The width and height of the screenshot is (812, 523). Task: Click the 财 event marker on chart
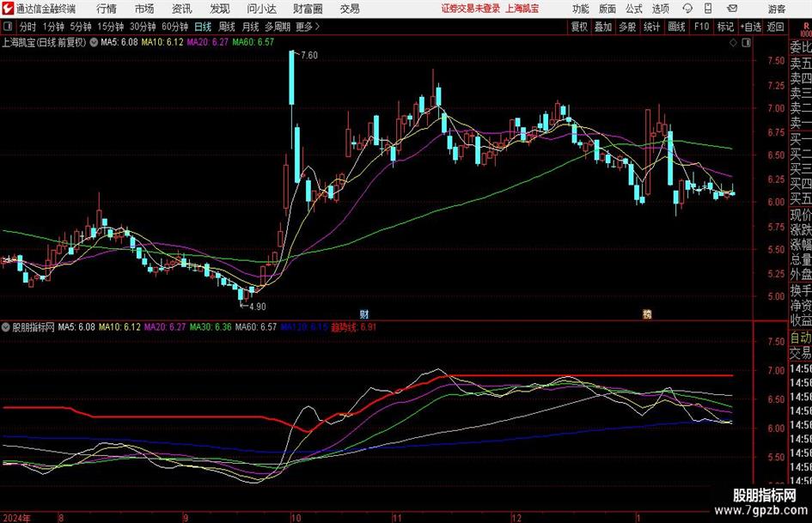[364, 313]
